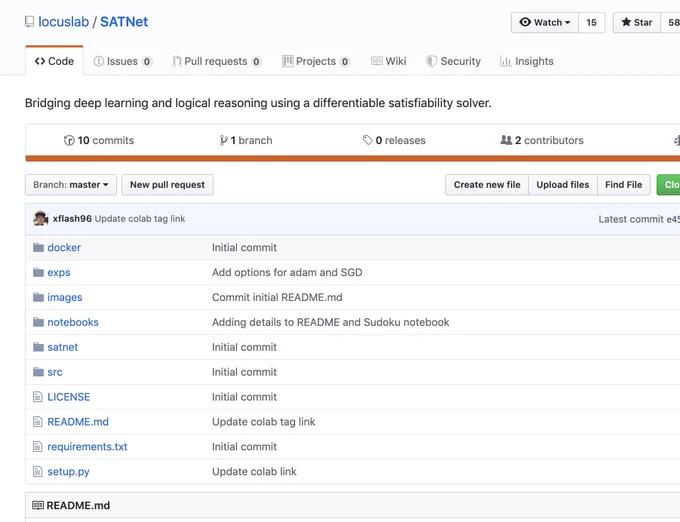Click xflash96 avatar thumbnail

click(x=41, y=219)
